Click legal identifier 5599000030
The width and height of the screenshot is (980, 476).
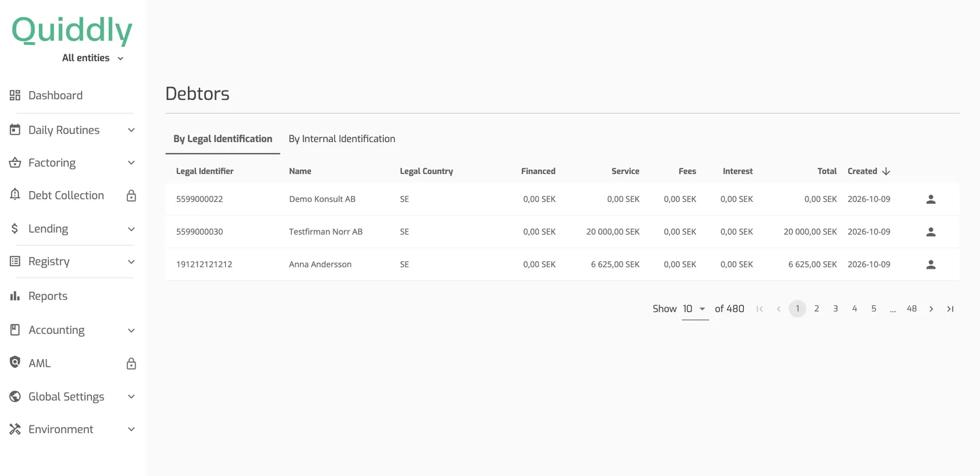point(199,232)
